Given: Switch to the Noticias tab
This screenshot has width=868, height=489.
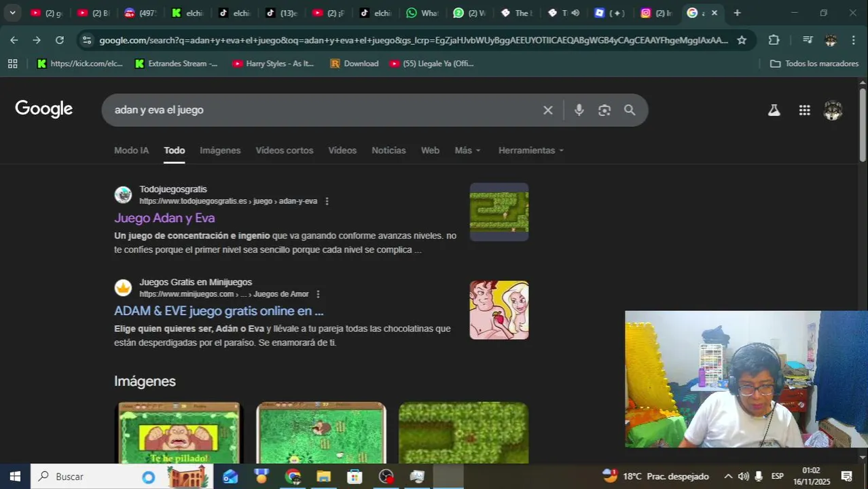Looking at the screenshot, I should click(388, 150).
